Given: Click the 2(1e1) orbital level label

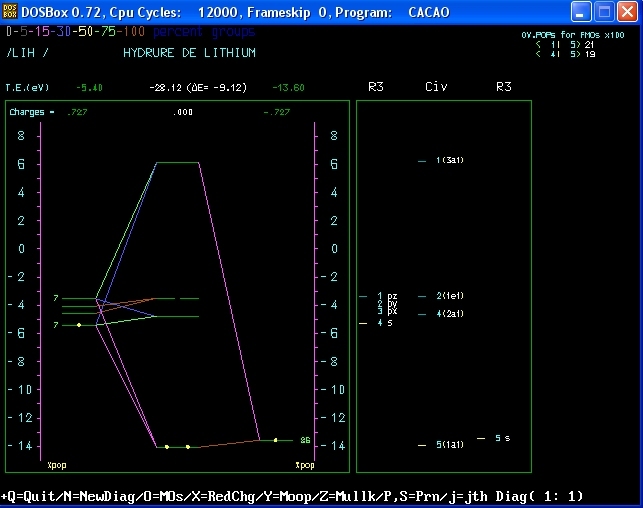Looking at the screenshot, I should pos(450,296).
